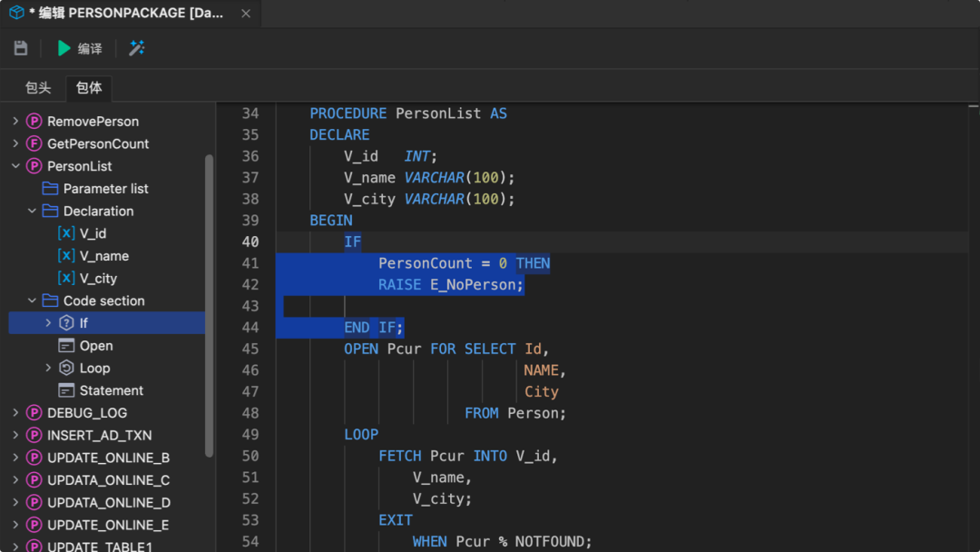The width and height of the screenshot is (980, 552).
Task: Select the 包体 tab
Action: point(89,88)
